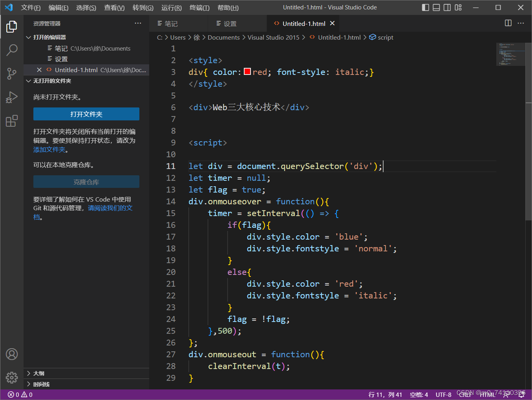The width and height of the screenshot is (532, 400).
Task: Click the editor minimap preview
Action: (x=511, y=54)
